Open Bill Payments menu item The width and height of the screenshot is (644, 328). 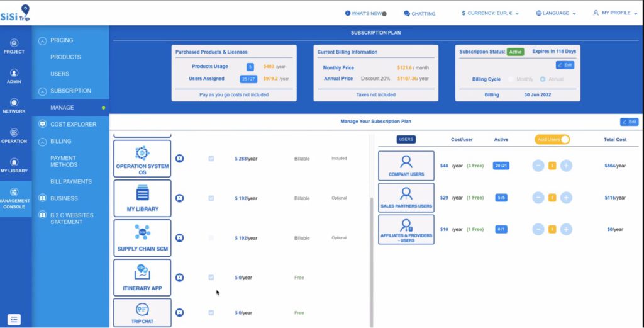(x=71, y=182)
